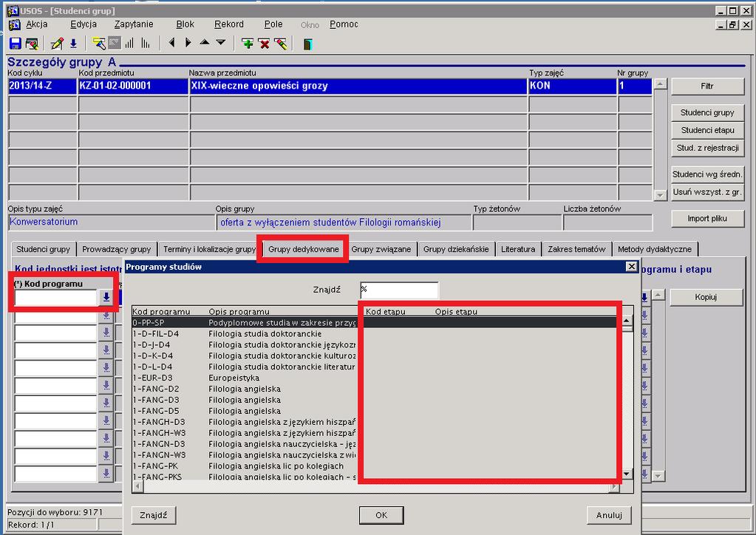Click right arrow of dialog horizontal scrollbar

tap(614, 487)
